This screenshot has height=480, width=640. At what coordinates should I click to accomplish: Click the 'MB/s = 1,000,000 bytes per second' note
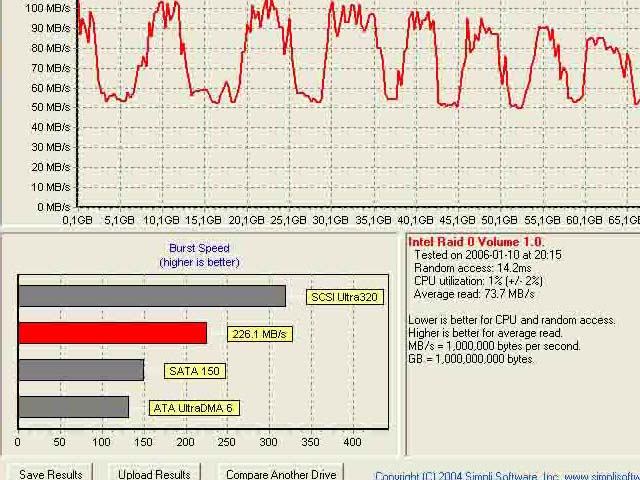pyautogui.click(x=494, y=346)
